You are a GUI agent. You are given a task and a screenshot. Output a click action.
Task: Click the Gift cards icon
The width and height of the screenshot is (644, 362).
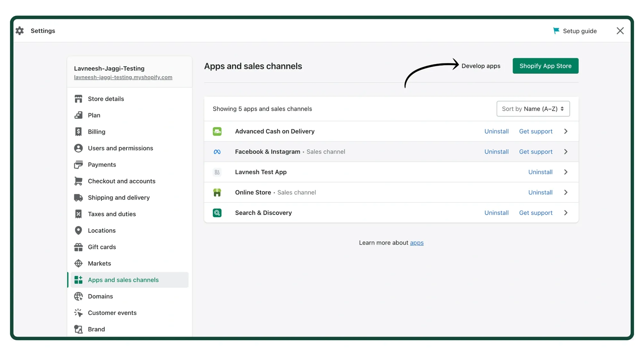click(78, 247)
